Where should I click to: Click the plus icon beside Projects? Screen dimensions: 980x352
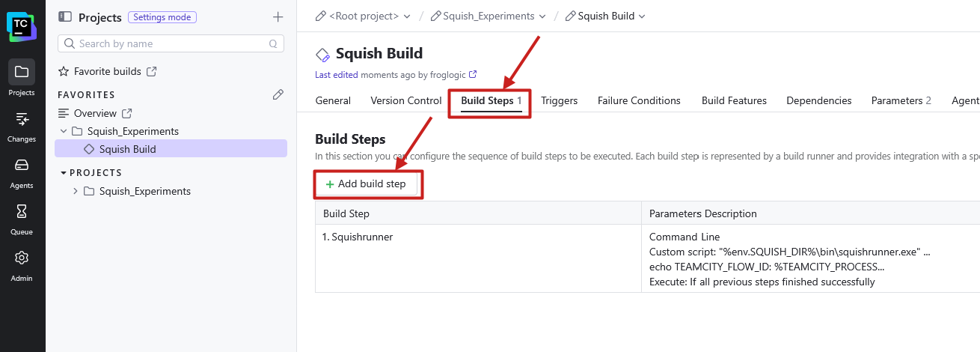pos(278,16)
